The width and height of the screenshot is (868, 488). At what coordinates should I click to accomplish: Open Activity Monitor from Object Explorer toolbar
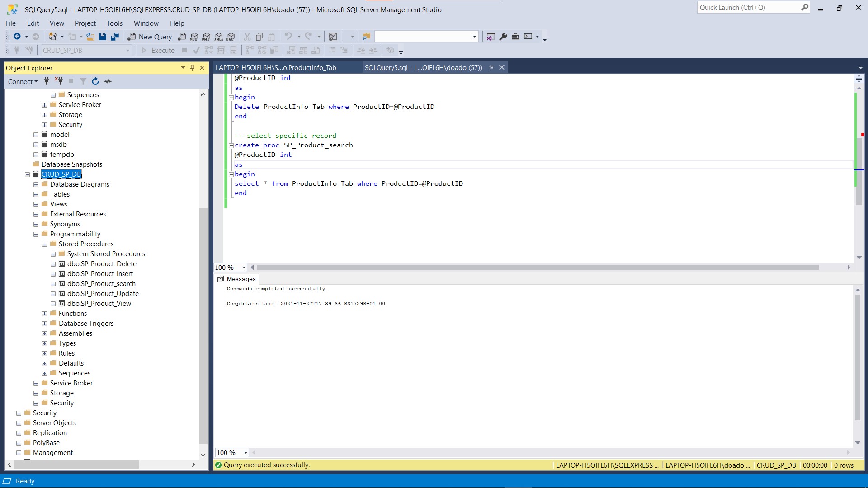(108, 81)
